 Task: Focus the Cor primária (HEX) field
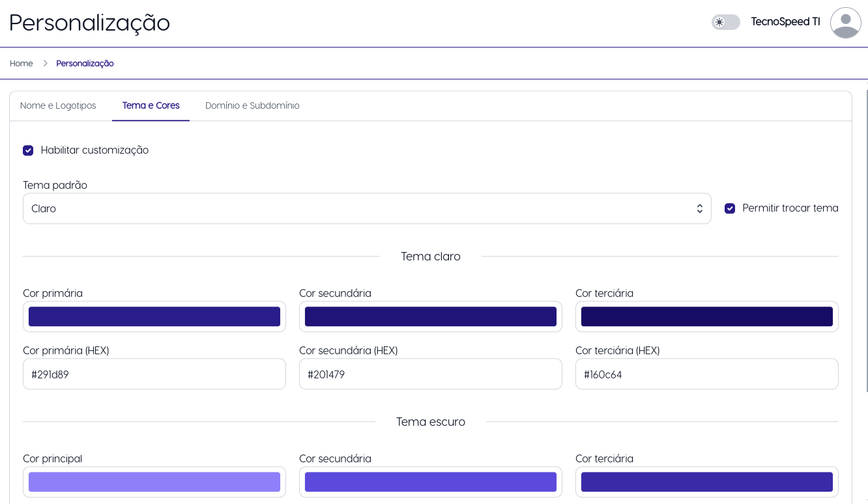(x=154, y=374)
